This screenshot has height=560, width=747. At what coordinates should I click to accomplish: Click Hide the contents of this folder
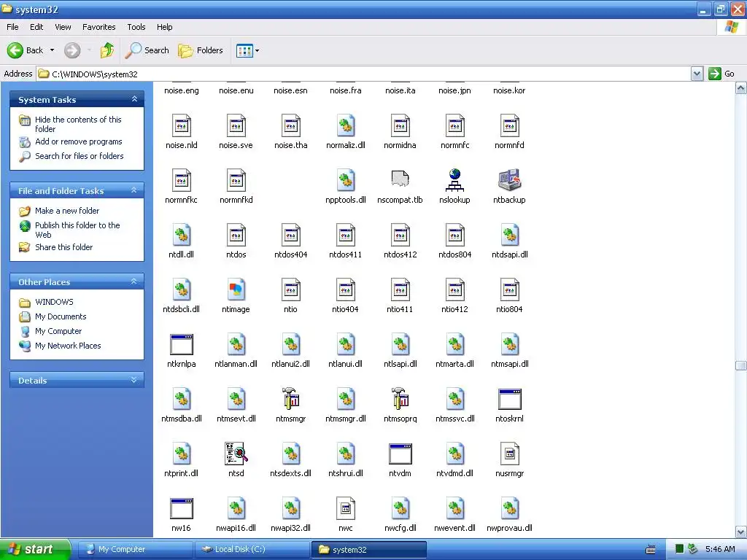tap(78, 124)
